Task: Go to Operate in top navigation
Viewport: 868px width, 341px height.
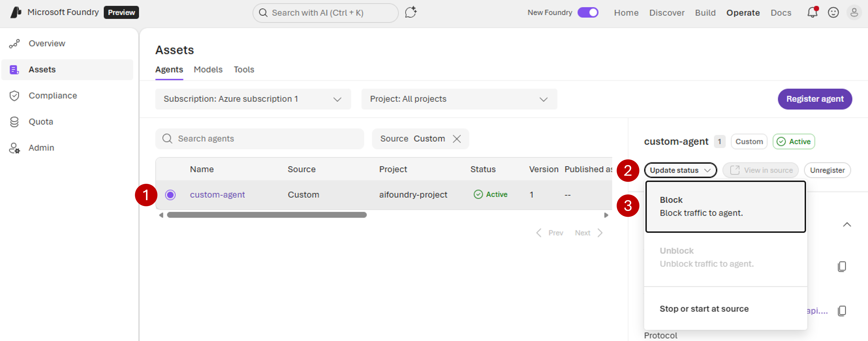Action: tap(743, 13)
